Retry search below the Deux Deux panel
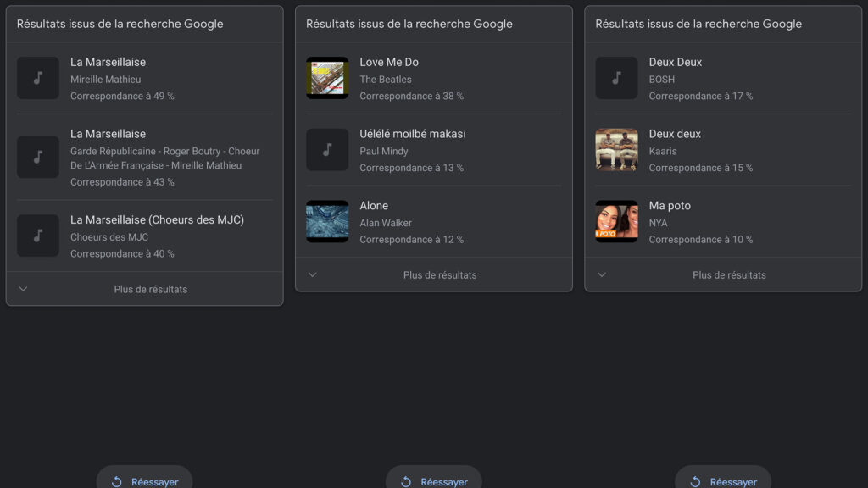Screen dimensions: 868x488 (x=723, y=480)
